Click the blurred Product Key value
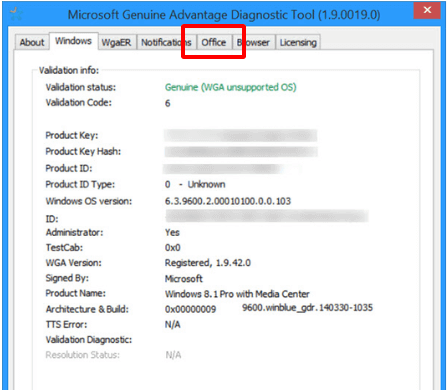This screenshot has height=390, width=447. point(240,136)
